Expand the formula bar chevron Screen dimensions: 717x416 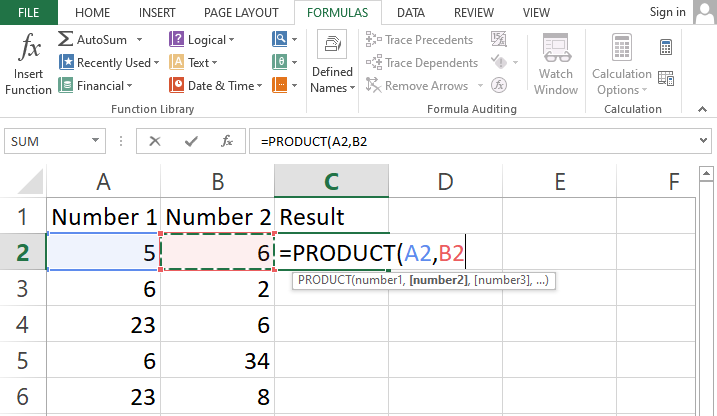click(705, 142)
